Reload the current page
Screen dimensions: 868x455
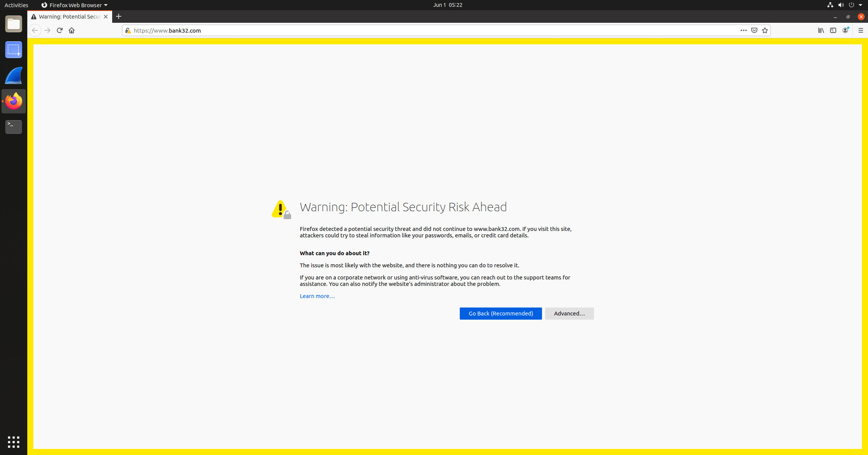(x=60, y=30)
